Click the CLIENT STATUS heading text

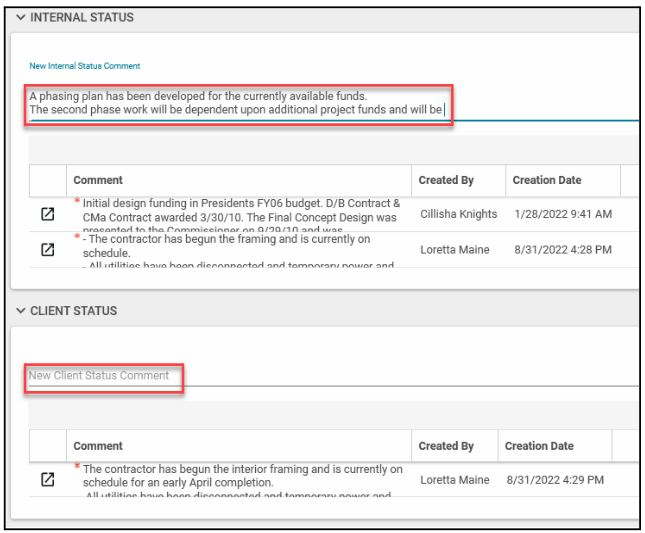(74, 311)
